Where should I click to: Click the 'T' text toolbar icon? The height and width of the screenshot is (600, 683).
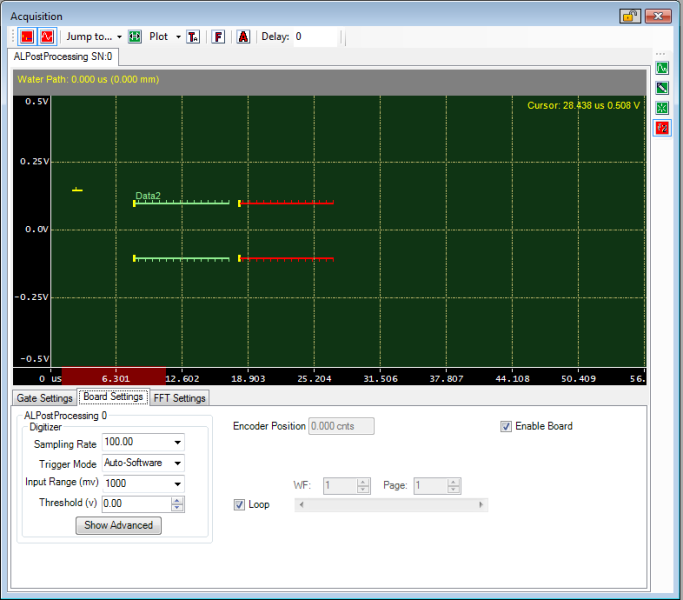(193, 37)
